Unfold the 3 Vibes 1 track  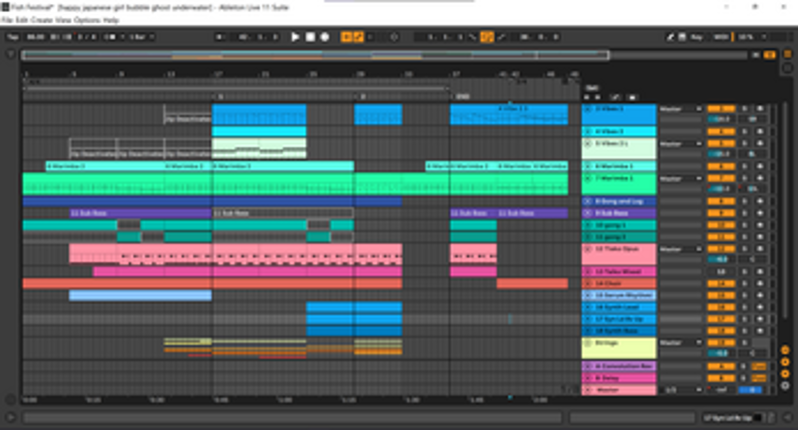click(x=588, y=108)
